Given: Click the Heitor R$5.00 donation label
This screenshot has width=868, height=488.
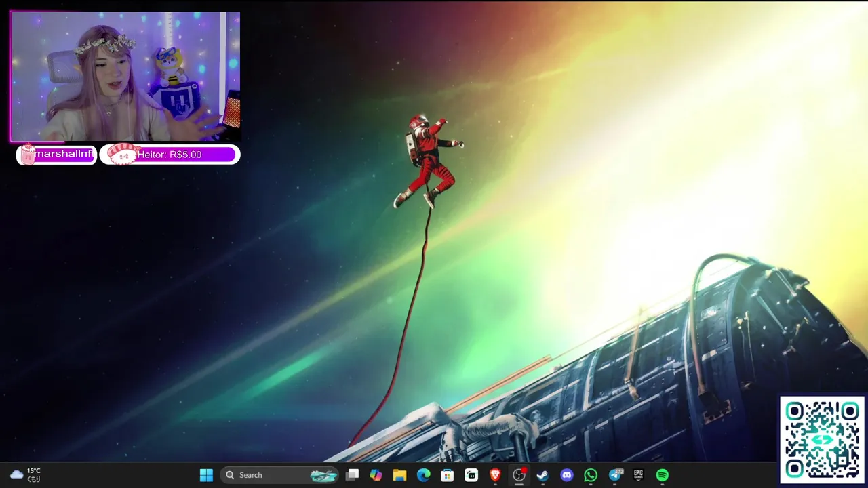Looking at the screenshot, I should pyautogui.click(x=170, y=155).
